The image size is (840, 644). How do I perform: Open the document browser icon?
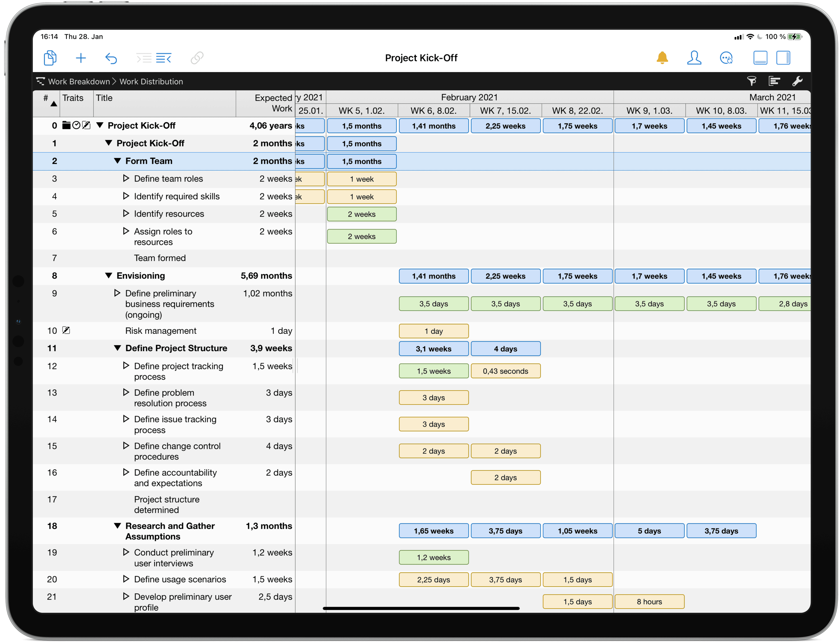pos(50,58)
